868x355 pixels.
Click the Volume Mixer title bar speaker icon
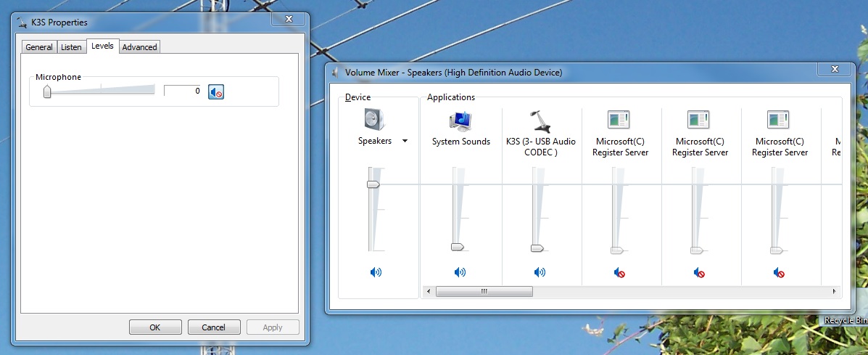335,73
